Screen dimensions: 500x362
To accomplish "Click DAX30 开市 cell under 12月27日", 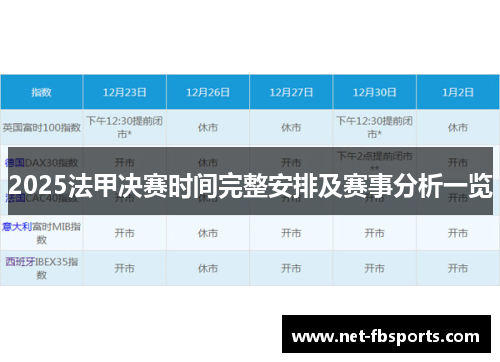I will pyautogui.click(x=291, y=163).
